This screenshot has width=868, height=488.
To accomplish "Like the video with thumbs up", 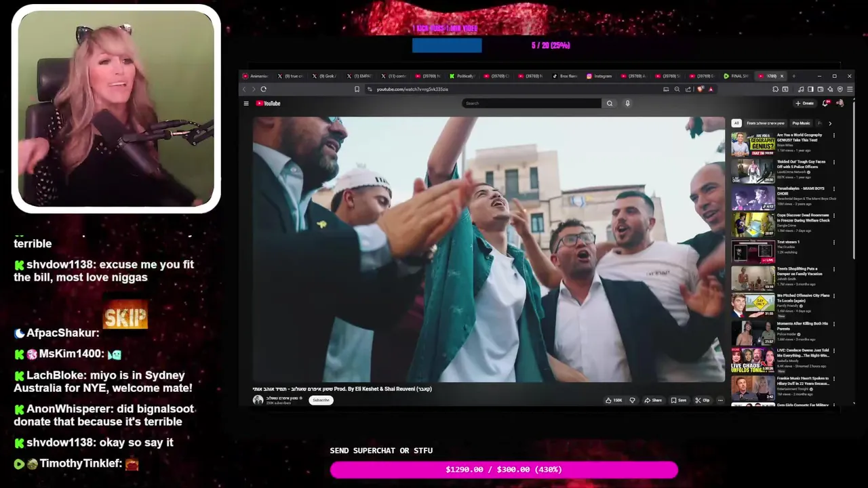I will tap(614, 400).
